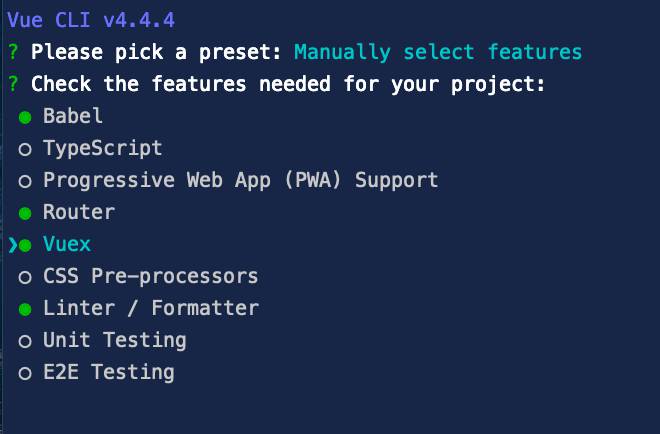This screenshot has height=434, width=660.
Task: Select the TypeScript feature label
Action: 103,148
